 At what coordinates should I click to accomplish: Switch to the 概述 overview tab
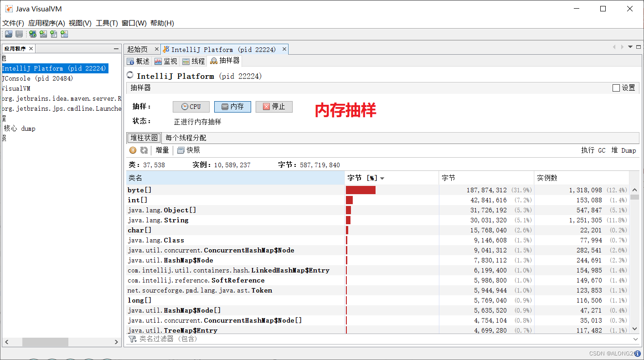tap(138, 61)
